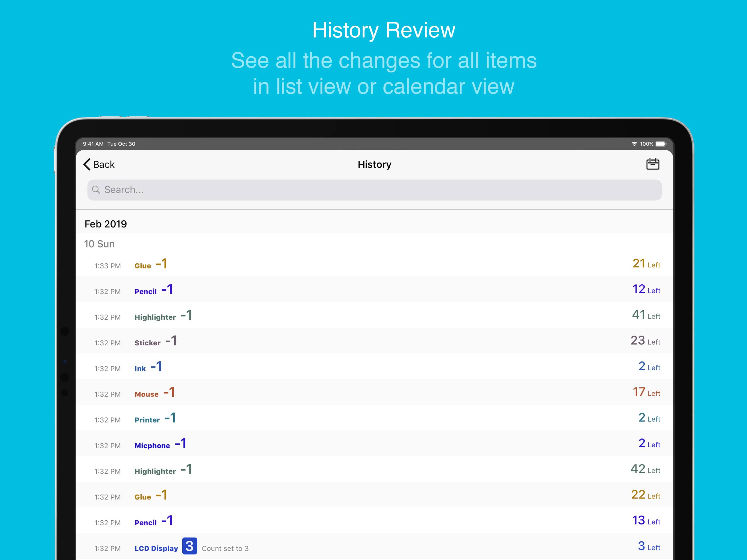Image resolution: width=747 pixels, height=560 pixels.
Task: Tap the 10 Sun day header
Action: coord(99,244)
